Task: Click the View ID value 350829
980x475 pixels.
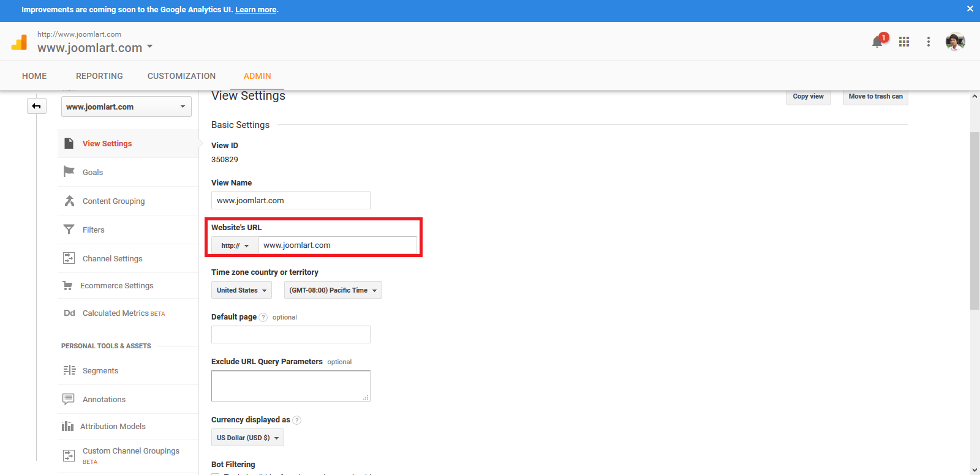Action: click(x=225, y=159)
